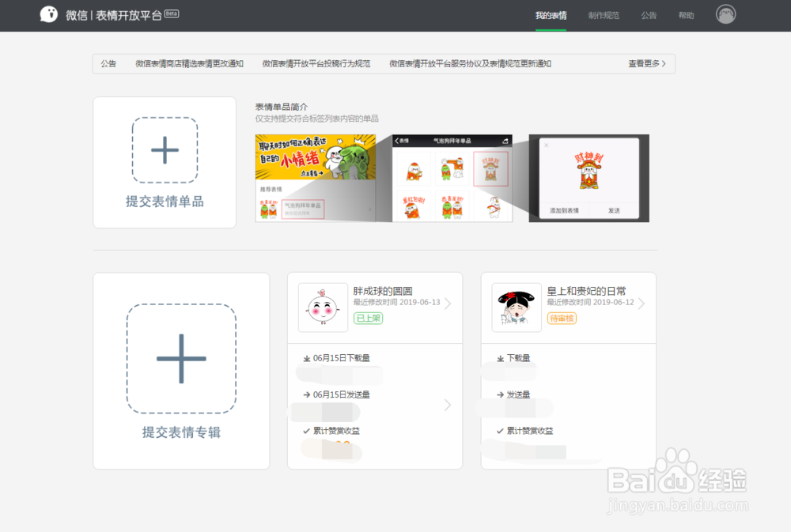The width and height of the screenshot is (791, 532).
Task: Expand 查看更多 to see all announcements
Action: (645, 63)
